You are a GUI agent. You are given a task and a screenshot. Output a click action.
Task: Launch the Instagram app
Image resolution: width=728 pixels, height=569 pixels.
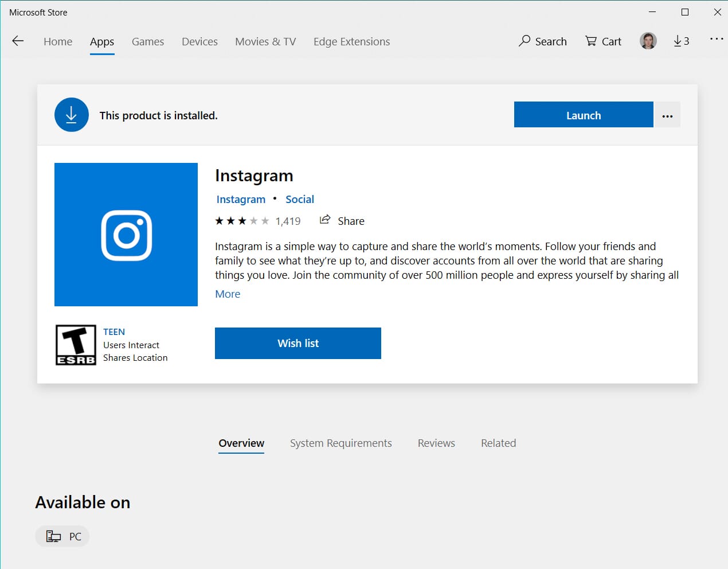584,115
